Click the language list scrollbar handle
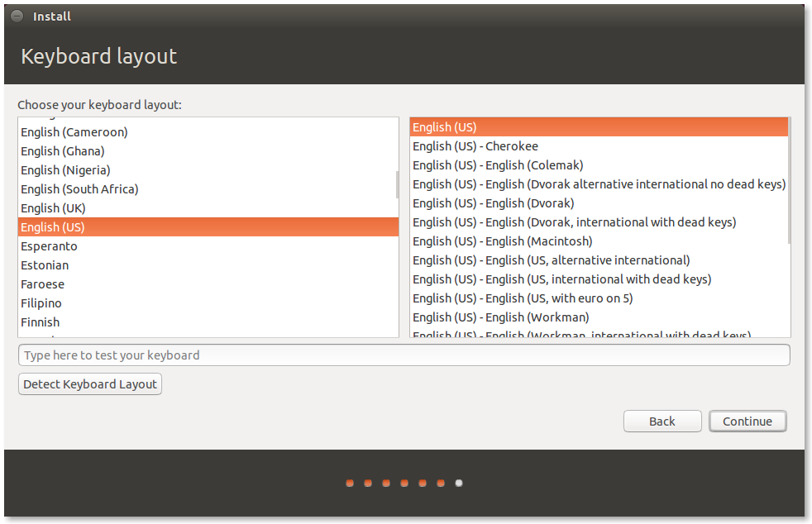Image resolution: width=812 pixels, height=524 pixels. [x=397, y=185]
